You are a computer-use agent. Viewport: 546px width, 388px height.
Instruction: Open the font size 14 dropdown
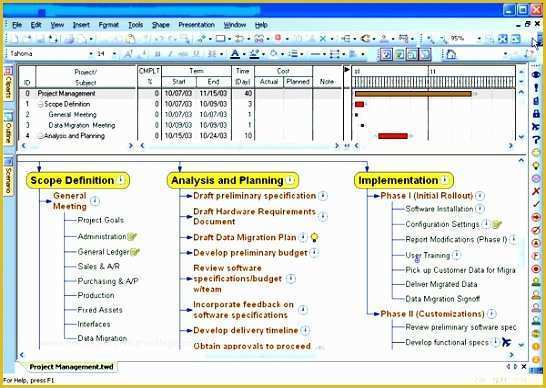(x=114, y=54)
